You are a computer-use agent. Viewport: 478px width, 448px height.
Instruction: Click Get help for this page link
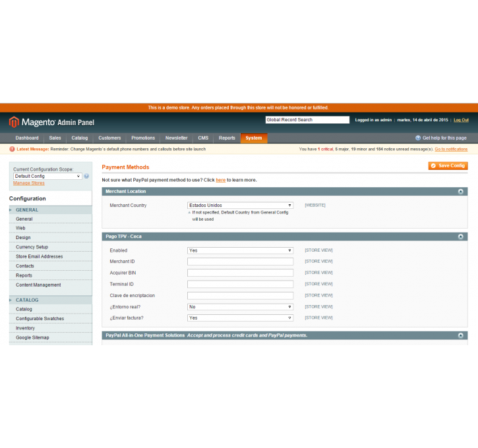click(444, 138)
